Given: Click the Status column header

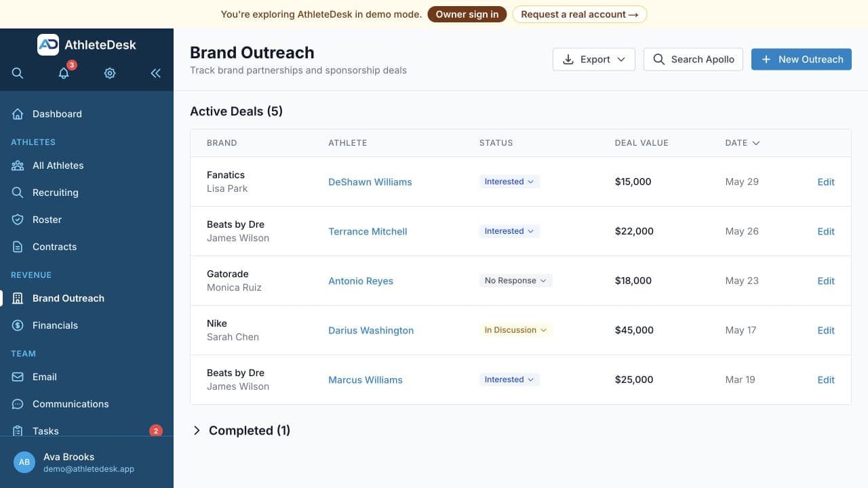Looking at the screenshot, I should click(496, 143).
